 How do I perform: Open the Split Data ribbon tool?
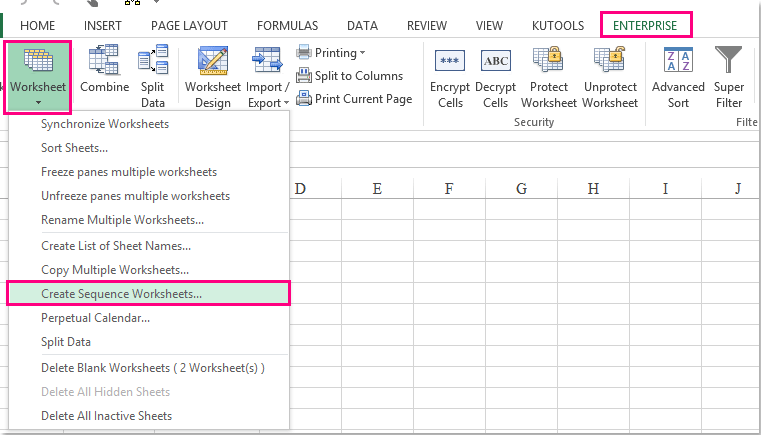pos(153,63)
